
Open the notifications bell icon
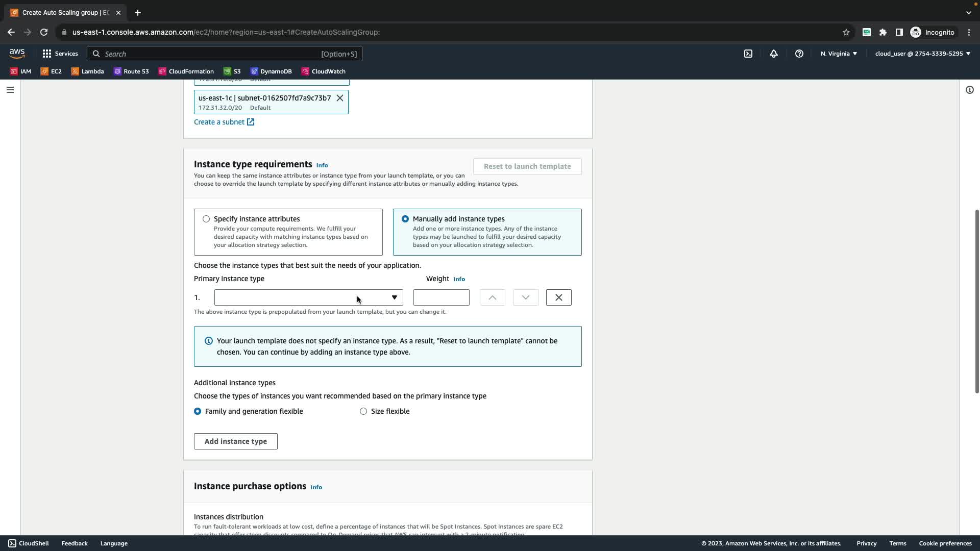click(x=774, y=54)
